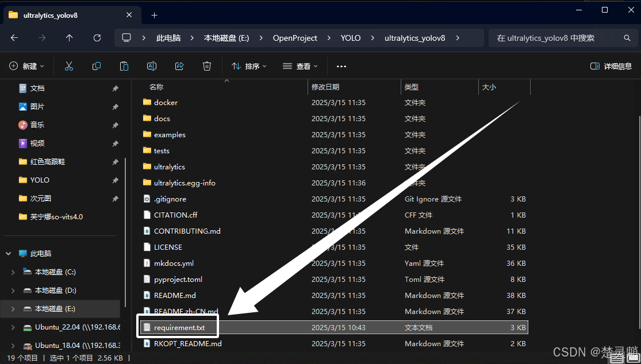The image size is (641, 364).
Task: Click the mkdocs.yml file icon
Action: (147, 263)
